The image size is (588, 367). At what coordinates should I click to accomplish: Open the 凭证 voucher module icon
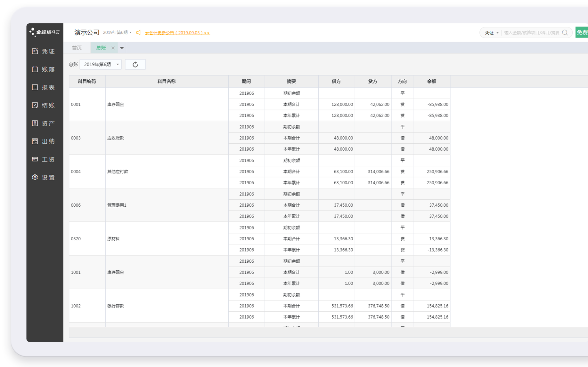click(x=35, y=51)
